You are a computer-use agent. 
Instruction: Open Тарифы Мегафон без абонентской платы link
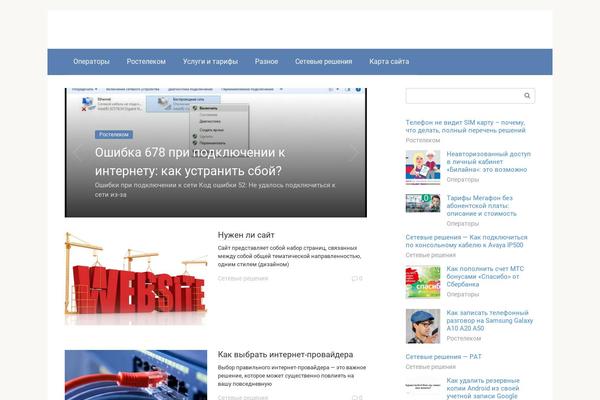click(x=481, y=206)
